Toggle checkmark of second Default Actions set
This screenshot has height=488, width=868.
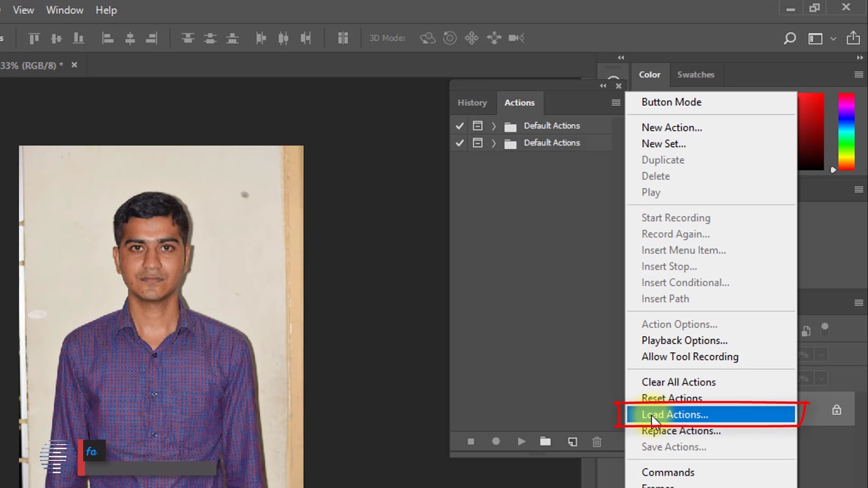tap(459, 143)
